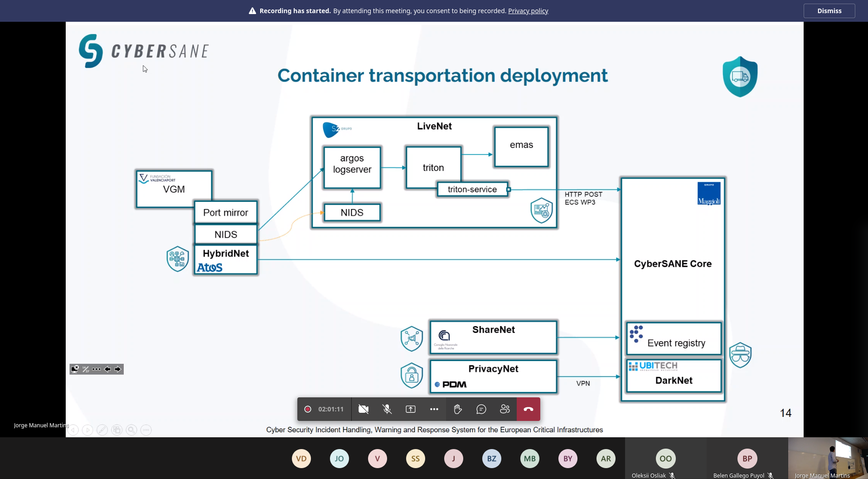Advance to next slide with black arrow

click(118, 369)
